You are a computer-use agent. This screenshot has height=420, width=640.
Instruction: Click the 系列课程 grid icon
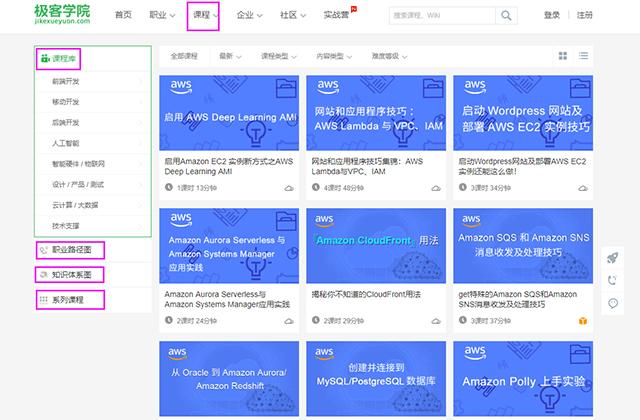coord(44,300)
